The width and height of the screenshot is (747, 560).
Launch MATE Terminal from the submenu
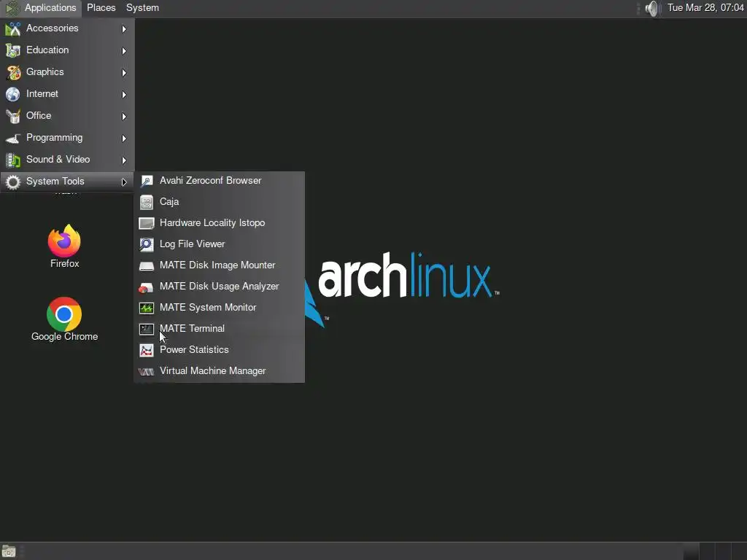click(219, 329)
